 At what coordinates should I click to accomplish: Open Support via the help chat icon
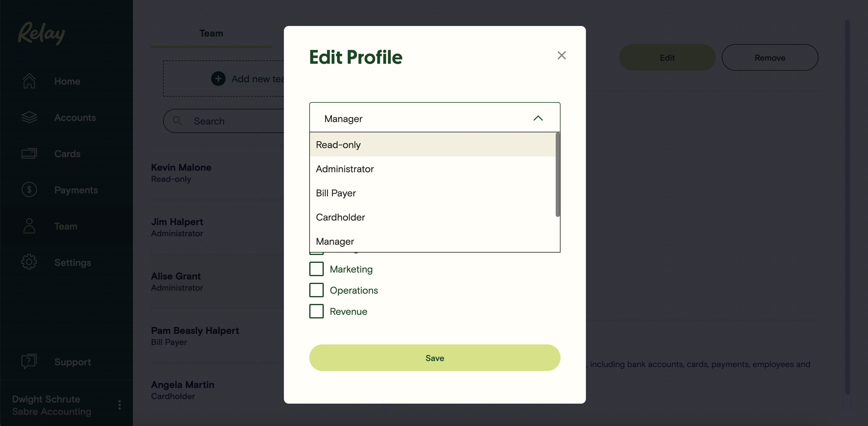pyautogui.click(x=29, y=361)
